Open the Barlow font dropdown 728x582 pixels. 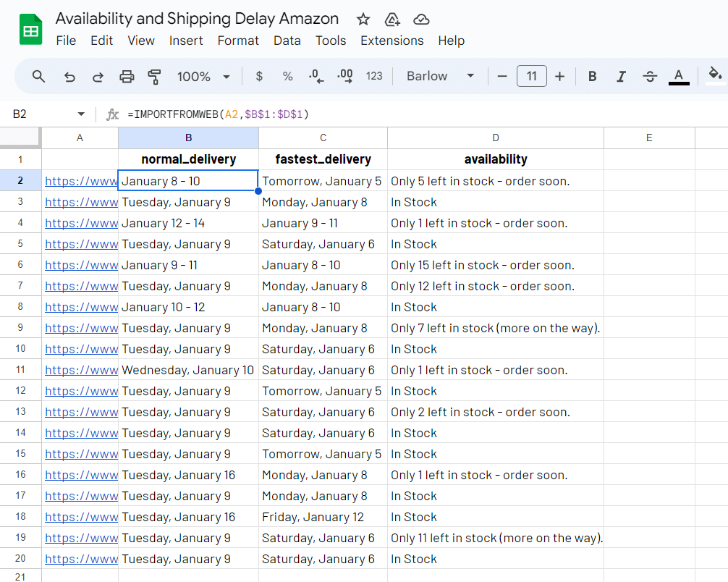click(x=440, y=77)
